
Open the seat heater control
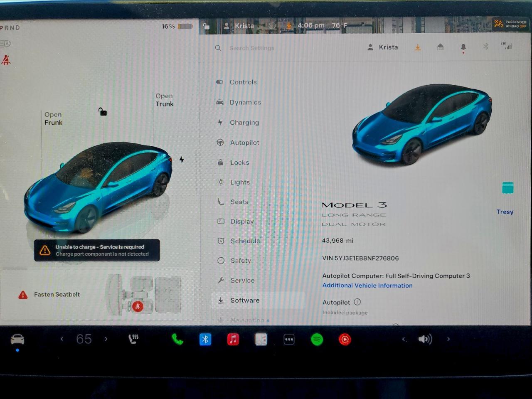click(x=133, y=339)
